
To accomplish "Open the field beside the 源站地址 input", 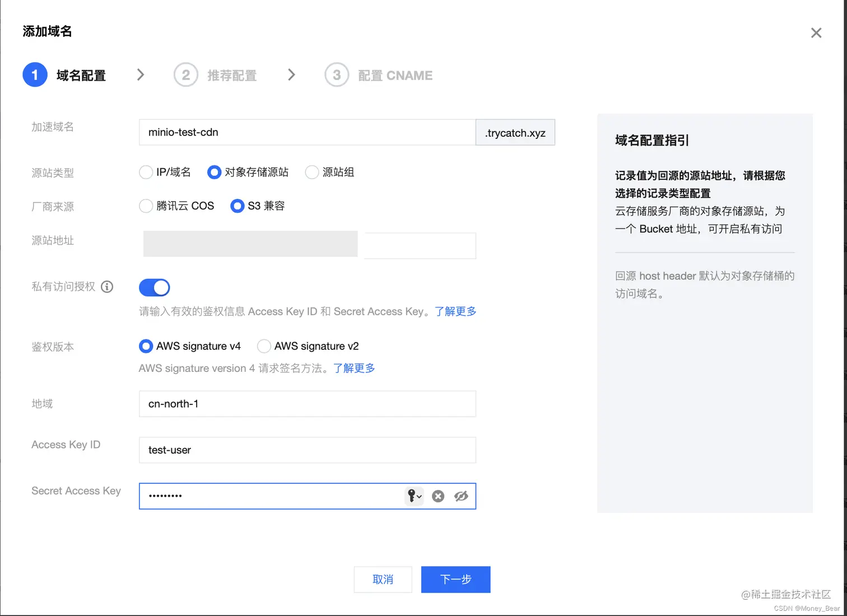I will [419, 245].
